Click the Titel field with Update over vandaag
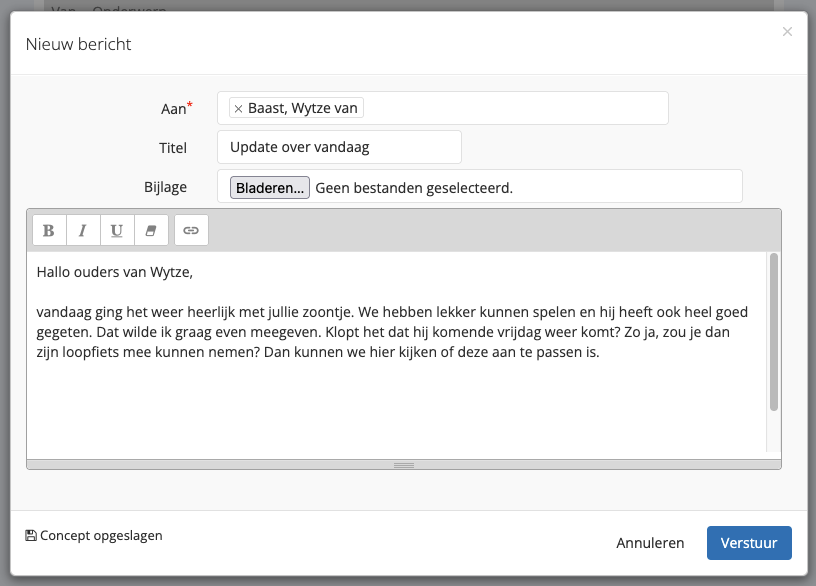 click(x=339, y=147)
